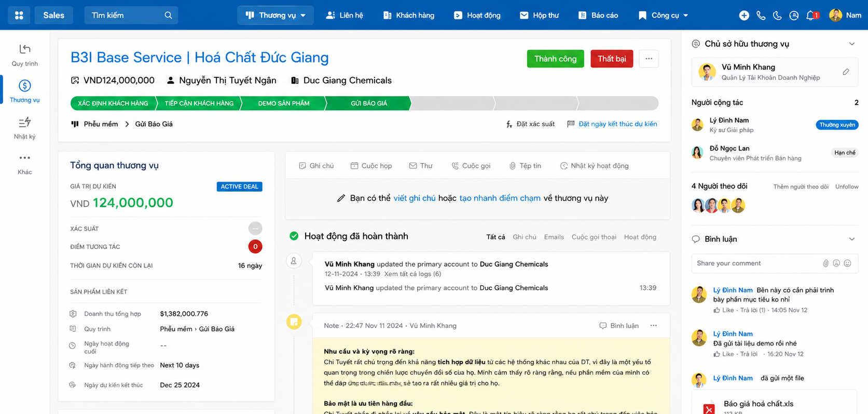Switch to the Thư tab
This screenshot has height=414, width=868.
pos(421,166)
